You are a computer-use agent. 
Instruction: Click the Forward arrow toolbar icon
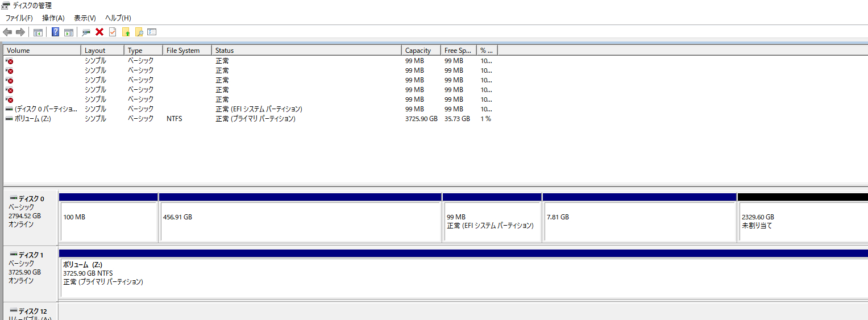pos(20,32)
